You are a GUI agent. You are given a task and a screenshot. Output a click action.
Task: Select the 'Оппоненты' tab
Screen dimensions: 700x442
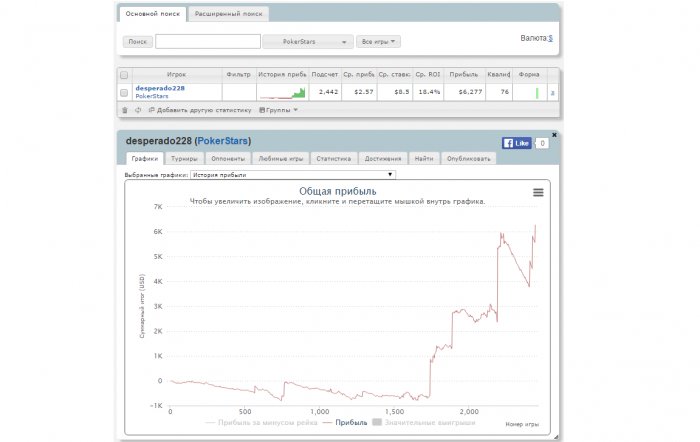click(228, 158)
